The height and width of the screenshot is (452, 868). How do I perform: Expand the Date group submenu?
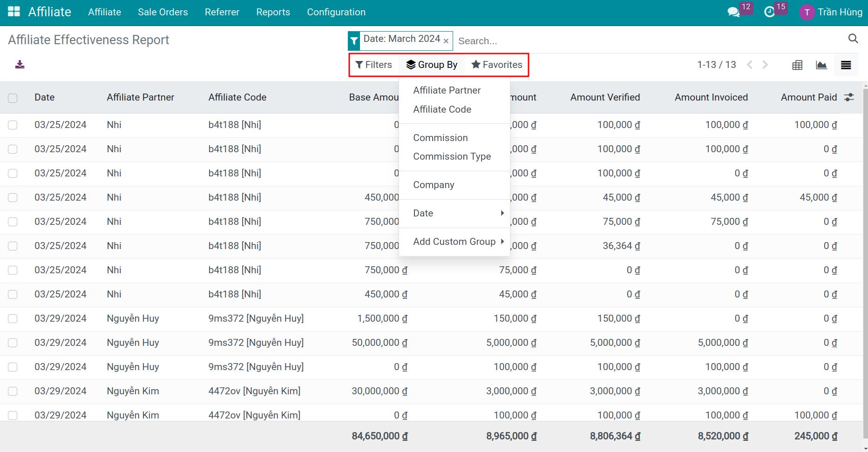pyautogui.click(x=454, y=213)
